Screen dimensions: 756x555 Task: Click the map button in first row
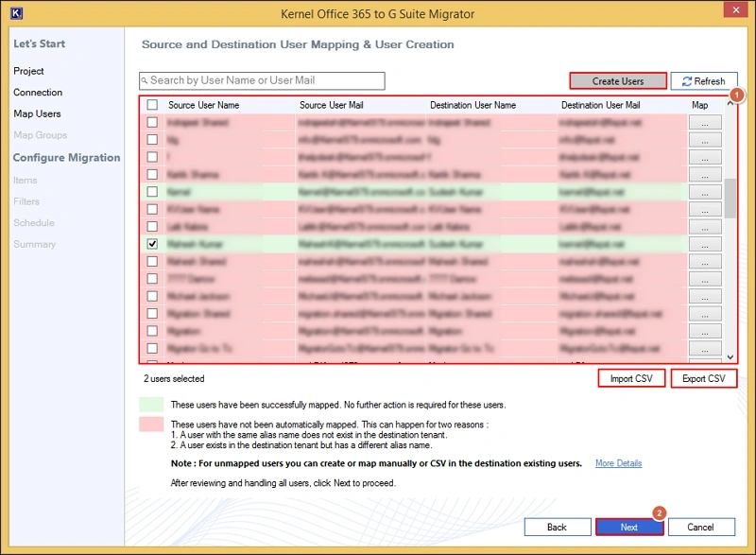[703, 122]
